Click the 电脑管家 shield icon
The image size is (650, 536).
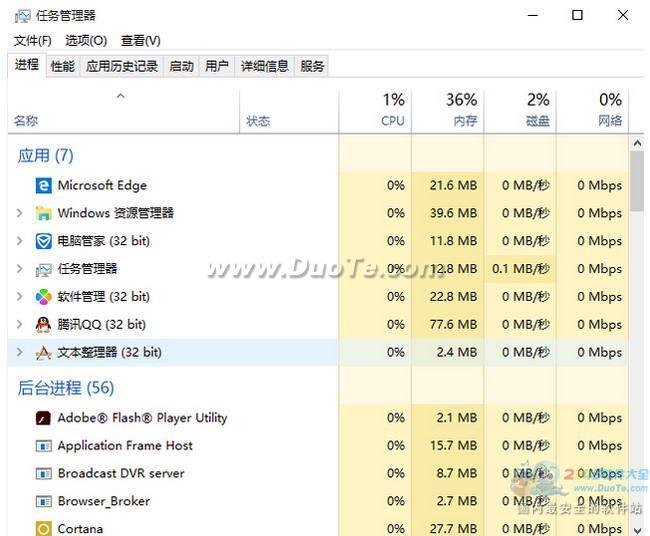pos(43,241)
